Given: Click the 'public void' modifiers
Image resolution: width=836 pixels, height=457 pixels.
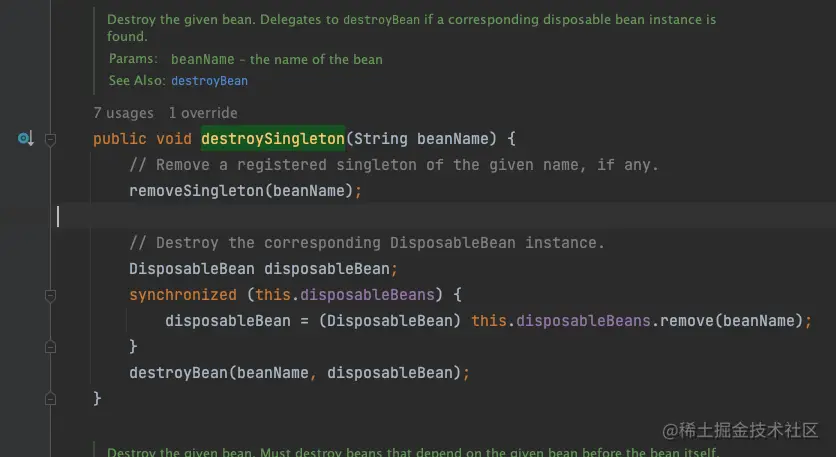Looking at the screenshot, I should (142, 139).
